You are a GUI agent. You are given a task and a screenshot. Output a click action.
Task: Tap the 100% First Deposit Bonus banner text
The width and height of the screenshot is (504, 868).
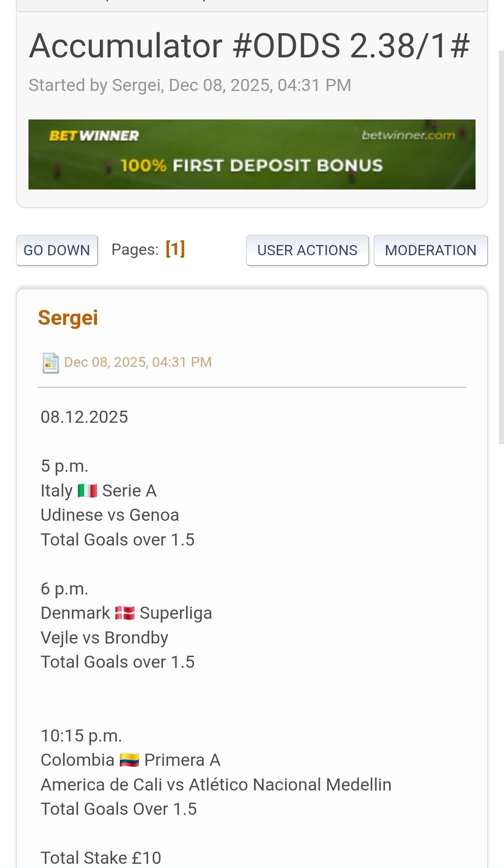click(252, 166)
